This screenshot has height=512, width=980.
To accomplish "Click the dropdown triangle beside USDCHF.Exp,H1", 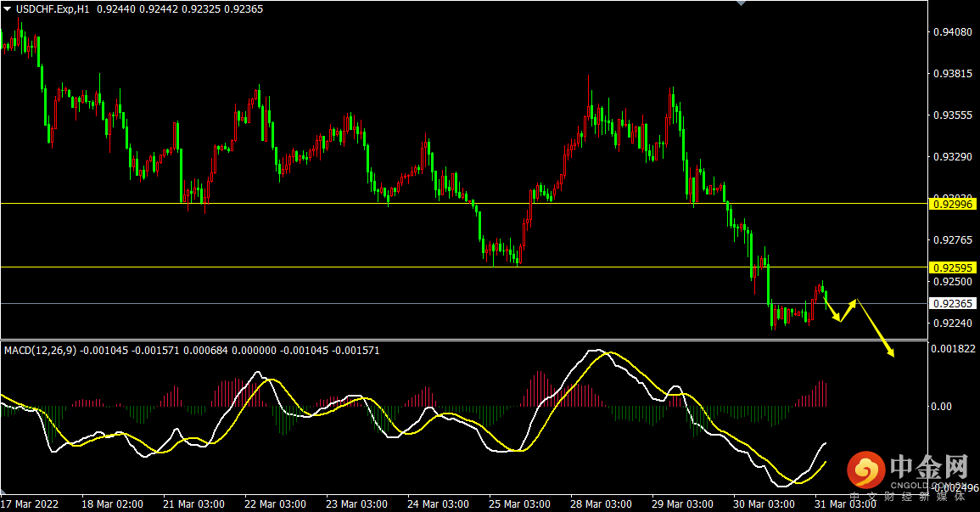I will [8, 9].
